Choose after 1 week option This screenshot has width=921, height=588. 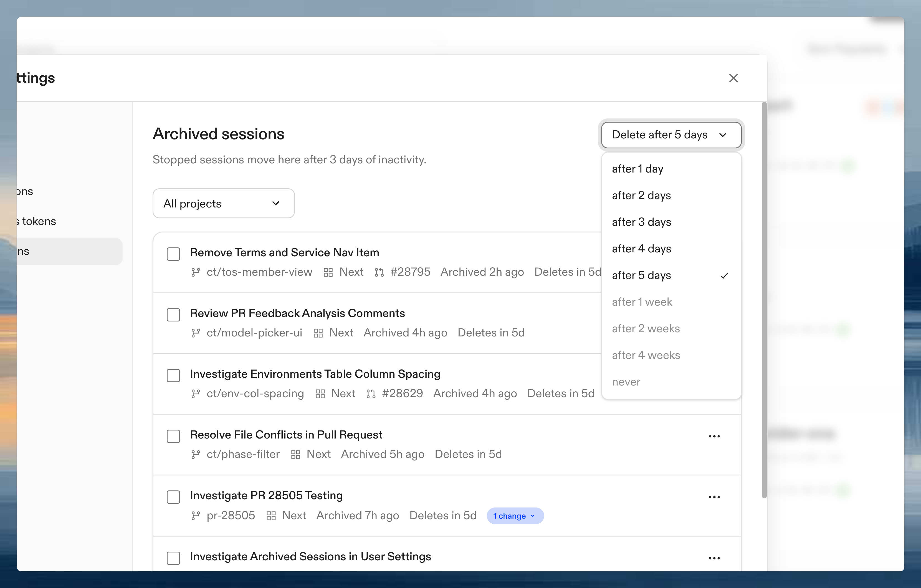click(671, 302)
